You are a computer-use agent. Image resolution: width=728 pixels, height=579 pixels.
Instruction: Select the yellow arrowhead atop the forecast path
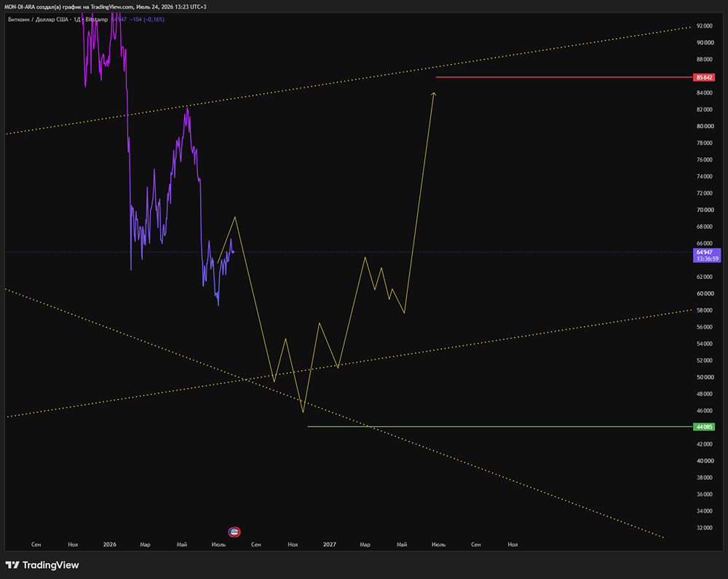click(434, 94)
